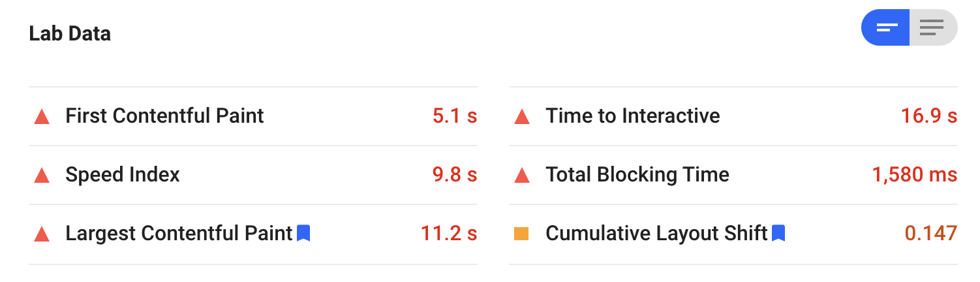Expand the Time to Interactive row
Image resolution: width=980 pixels, height=282 pixels.
[x=733, y=116]
